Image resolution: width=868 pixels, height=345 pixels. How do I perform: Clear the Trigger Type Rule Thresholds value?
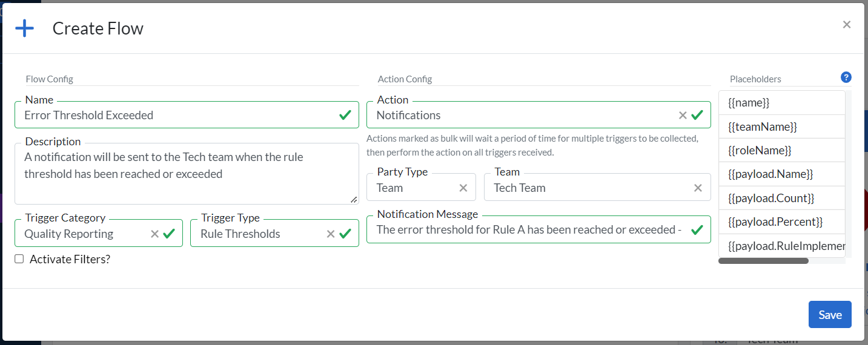[x=331, y=234]
